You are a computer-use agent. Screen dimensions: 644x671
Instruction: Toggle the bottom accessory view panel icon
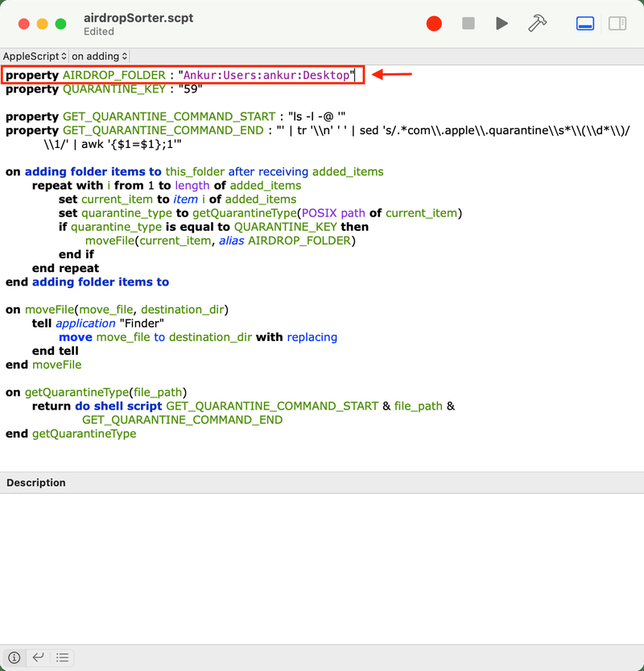click(x=585, y=23)
